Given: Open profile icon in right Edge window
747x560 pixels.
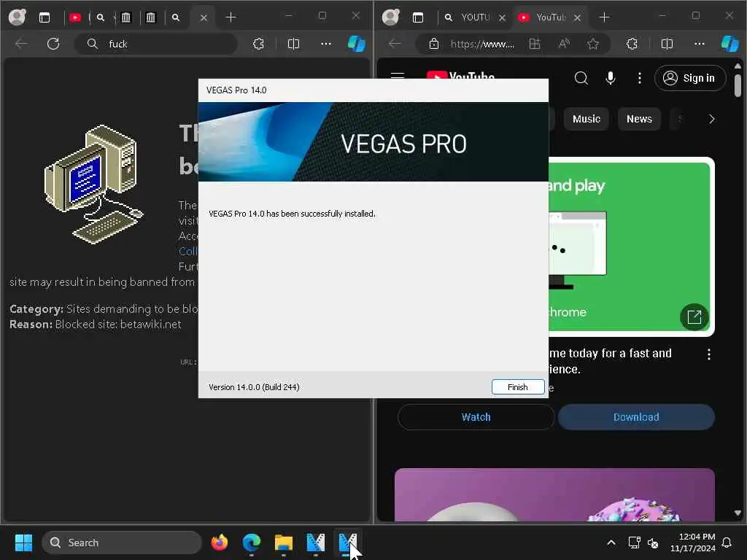Looking at the screenshot, I should pos(391,17).
